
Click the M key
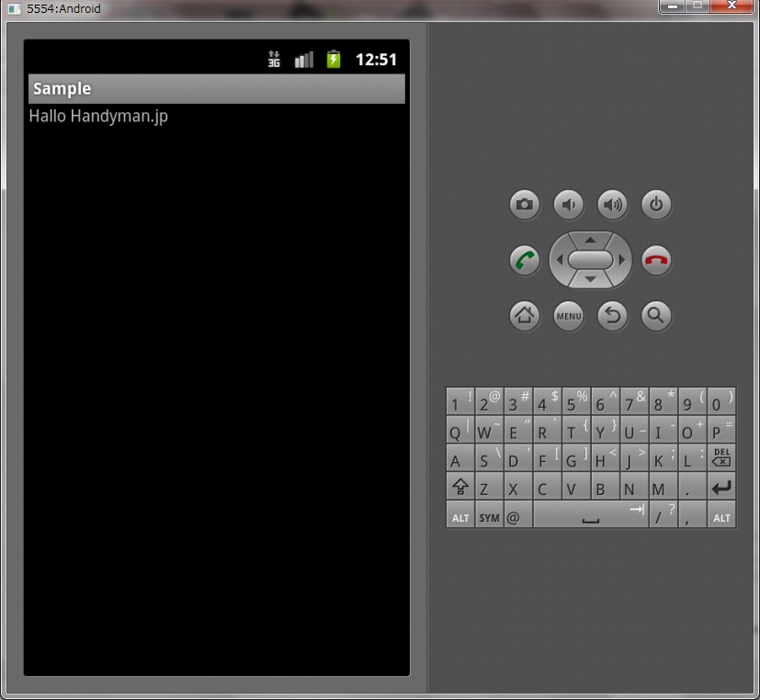664,486
